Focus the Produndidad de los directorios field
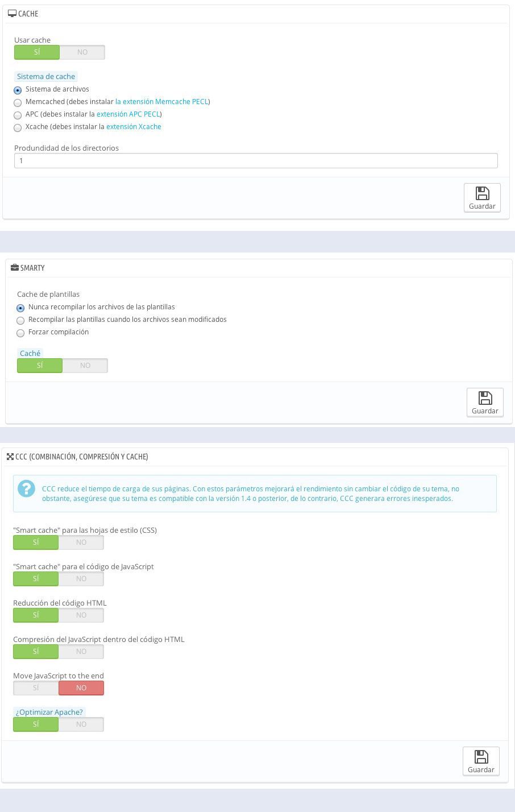This screenshot has height=812, width=515. [x=256, y=161]
